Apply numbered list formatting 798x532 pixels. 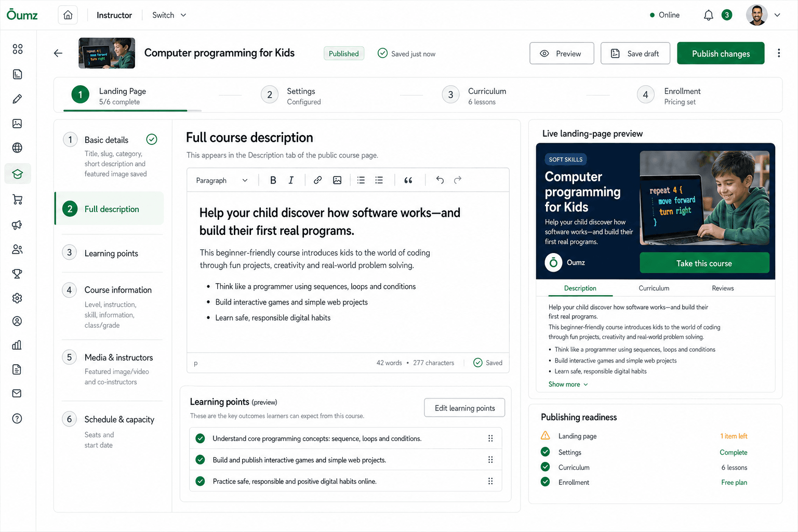coord(379,180)
